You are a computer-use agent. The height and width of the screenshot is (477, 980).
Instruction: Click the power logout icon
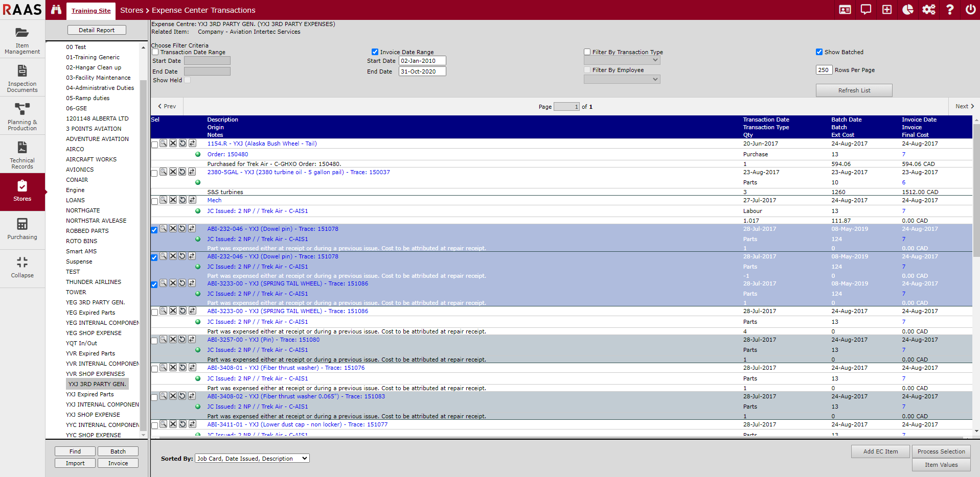pyautogui.click(x=970, y=10)
